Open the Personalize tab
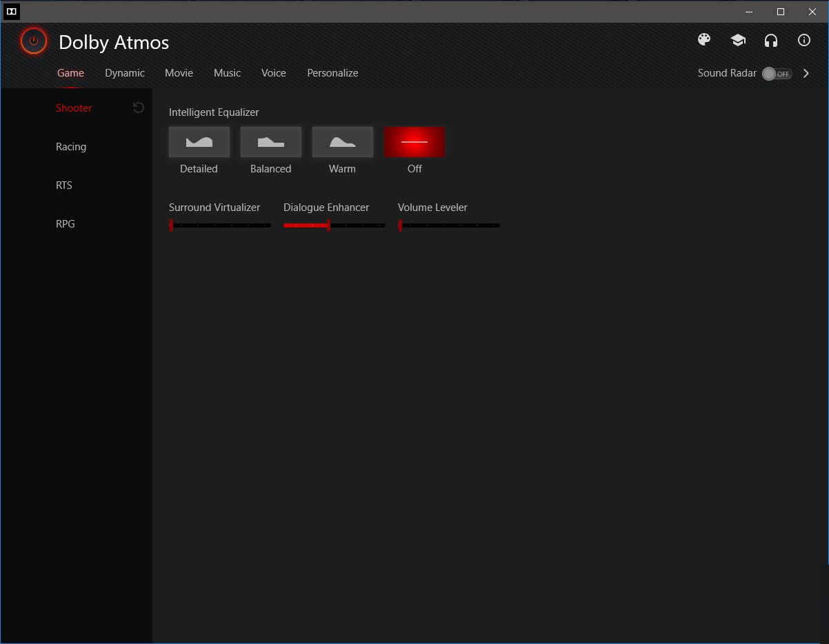Screen dimensions: 829x644 pos(332,73)
